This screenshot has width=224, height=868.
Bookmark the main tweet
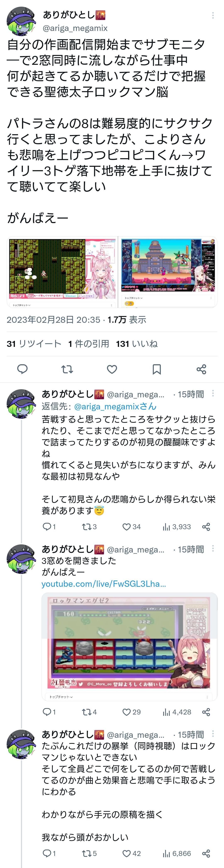click(x=156, y=369)
